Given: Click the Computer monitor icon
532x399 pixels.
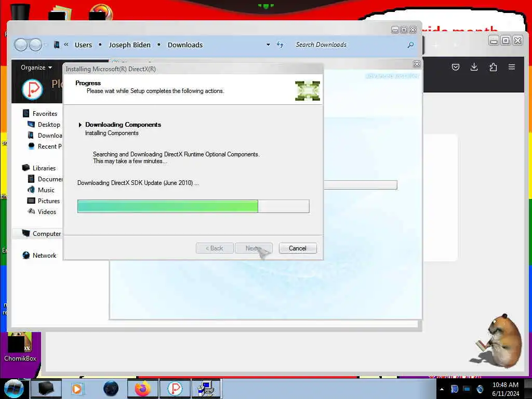Looking at the screenshot, I should pyautogui.click(x=26, y=233).
